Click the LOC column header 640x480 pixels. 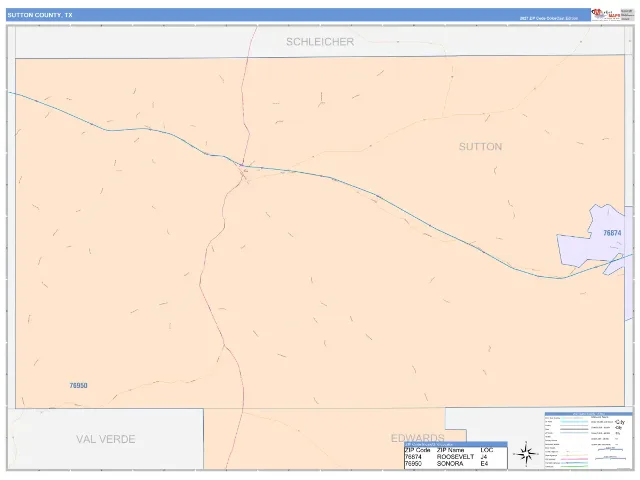487,450
